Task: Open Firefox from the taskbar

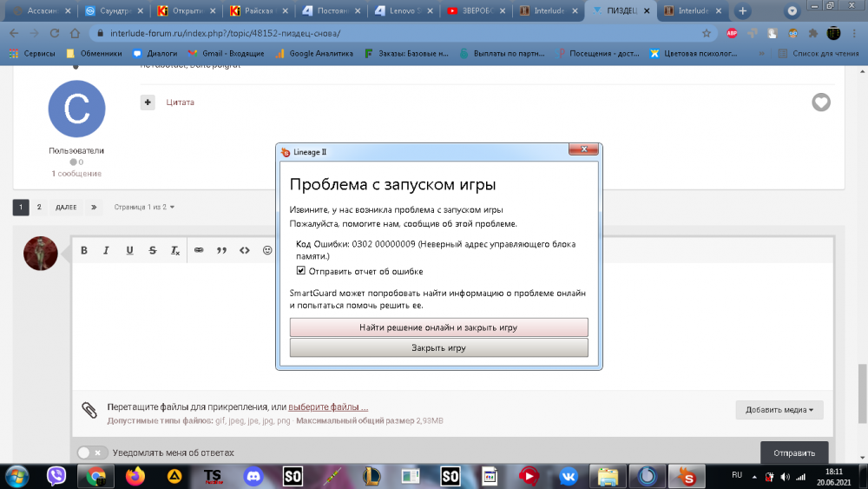Action: [135, 476]
